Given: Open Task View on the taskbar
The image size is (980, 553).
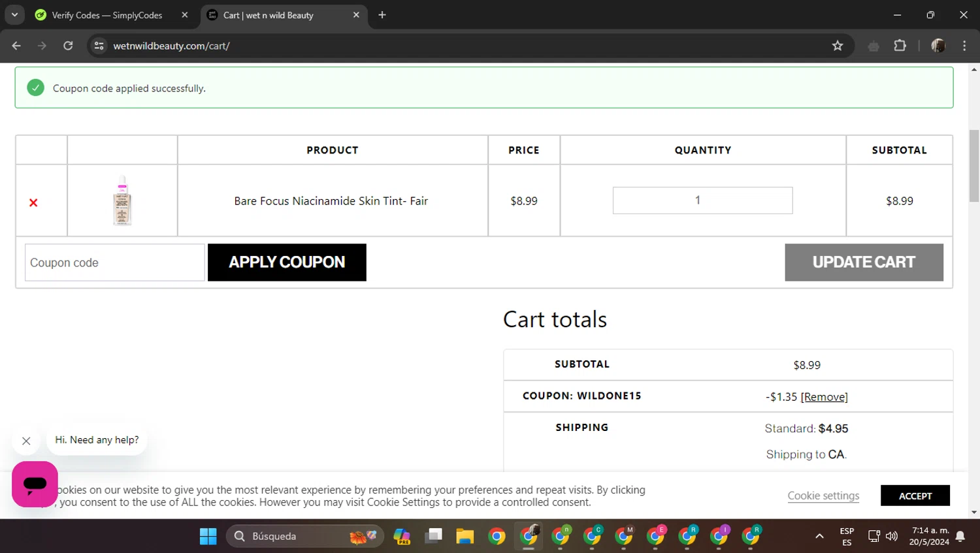Looking at the screenshot, I should point(433,536).
